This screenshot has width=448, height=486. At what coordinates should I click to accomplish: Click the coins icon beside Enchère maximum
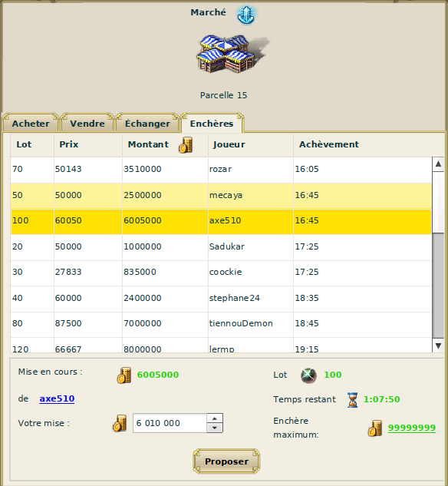375,428
